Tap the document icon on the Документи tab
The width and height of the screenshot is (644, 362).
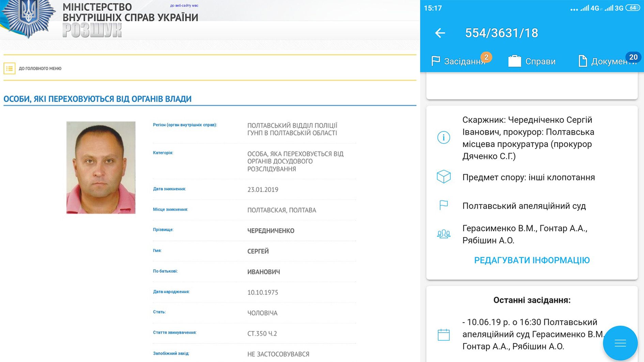pos(583,60)
